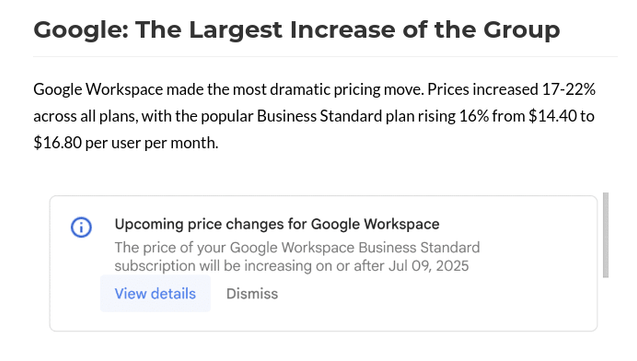This screenshot has width=637, height=361.
Task: Click the '17-22%' figure in the paragraph
Action: pyautogui.click(x=569, y=89)
